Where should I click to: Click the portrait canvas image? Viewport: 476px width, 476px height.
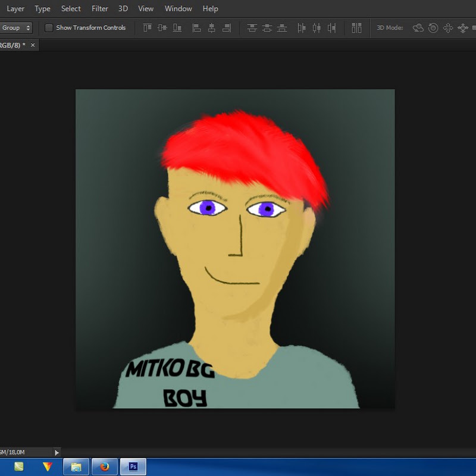click(235, 249)
